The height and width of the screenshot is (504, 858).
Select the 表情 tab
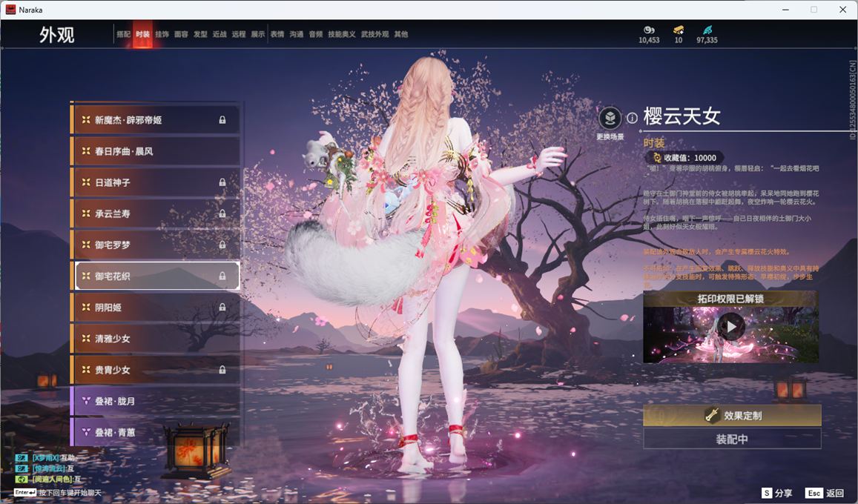point(277,34)
